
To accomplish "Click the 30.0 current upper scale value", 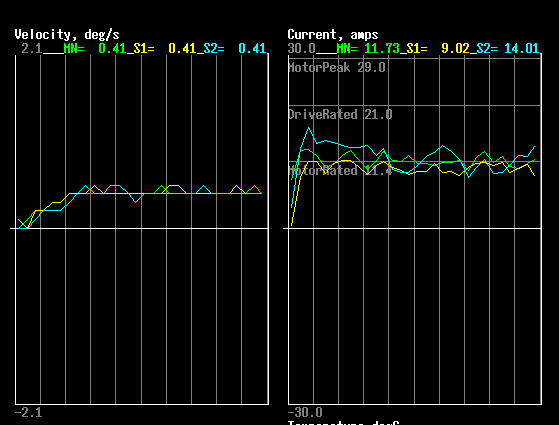I will (x=301, y=48).
